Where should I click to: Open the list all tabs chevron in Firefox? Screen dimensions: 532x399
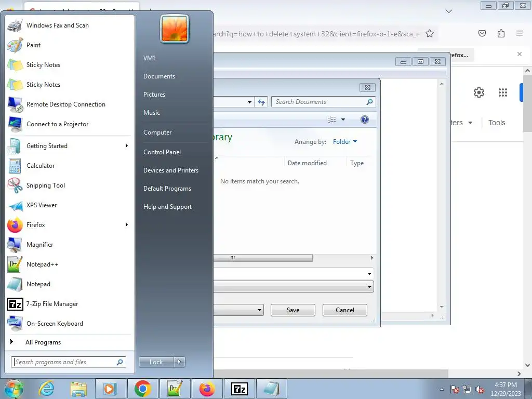[x=449, y=11]
